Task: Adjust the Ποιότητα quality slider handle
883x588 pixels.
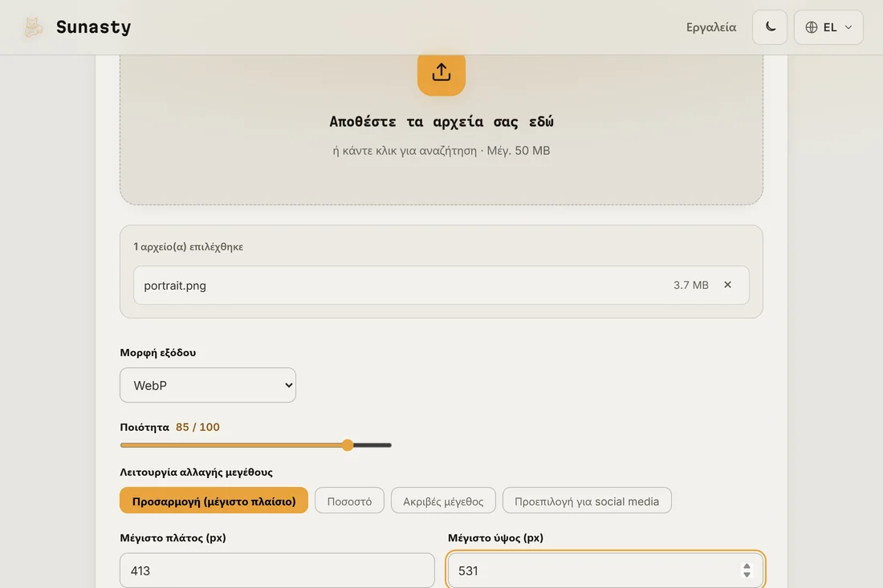Action: click(348, 445)
